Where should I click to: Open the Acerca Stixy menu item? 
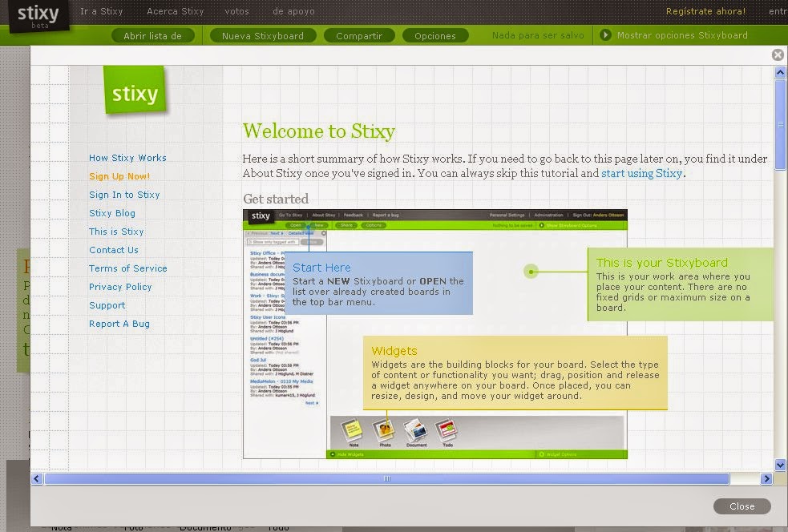176,11
